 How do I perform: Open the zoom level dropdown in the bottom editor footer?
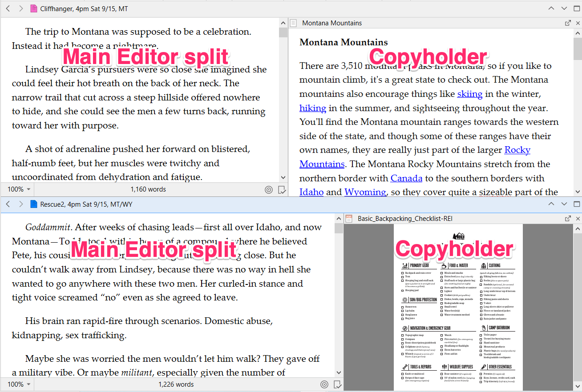click(17, 384)
